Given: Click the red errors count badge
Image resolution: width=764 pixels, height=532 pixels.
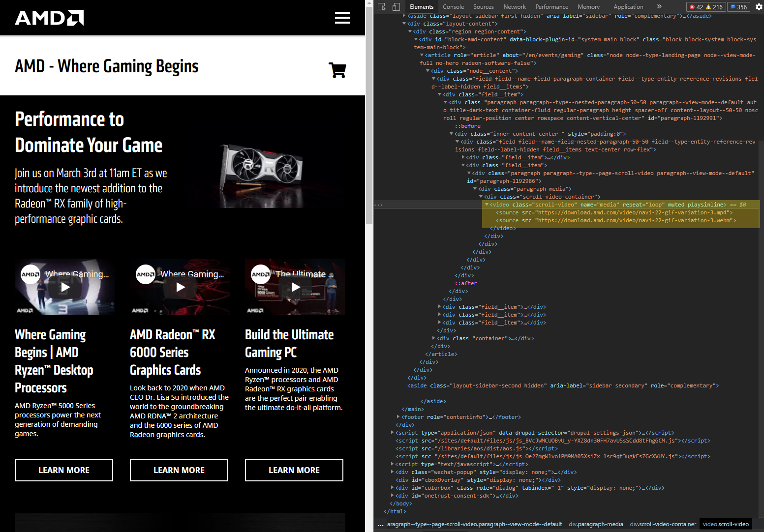Looking at the screenshot, I should [696, 7].
